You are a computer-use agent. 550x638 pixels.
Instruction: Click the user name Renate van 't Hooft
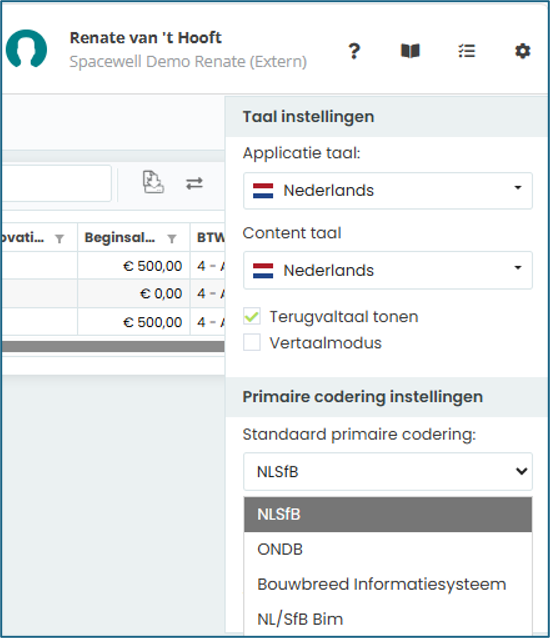(x=146, y=37)
